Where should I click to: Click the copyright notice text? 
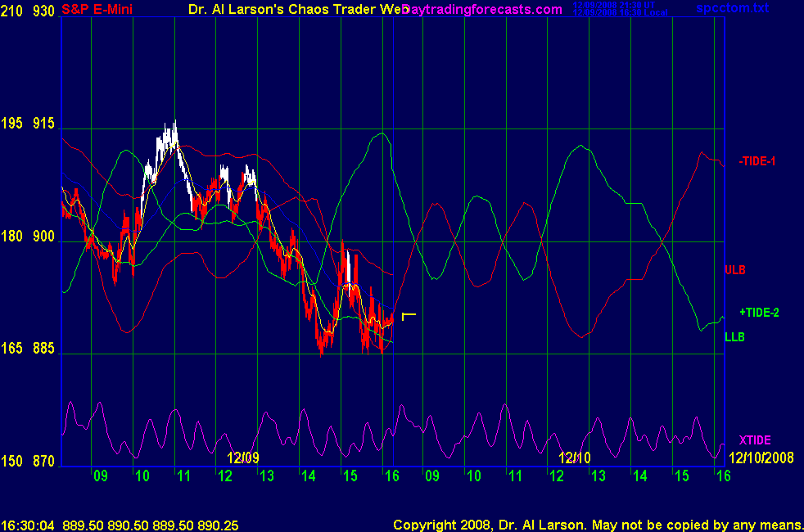596,525
